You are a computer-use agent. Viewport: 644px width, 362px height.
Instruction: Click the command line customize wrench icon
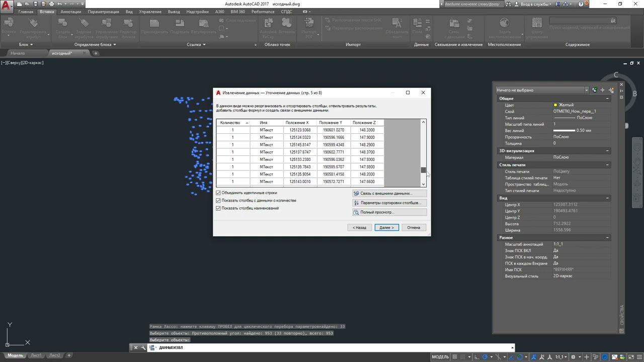[x=143, y=347]
